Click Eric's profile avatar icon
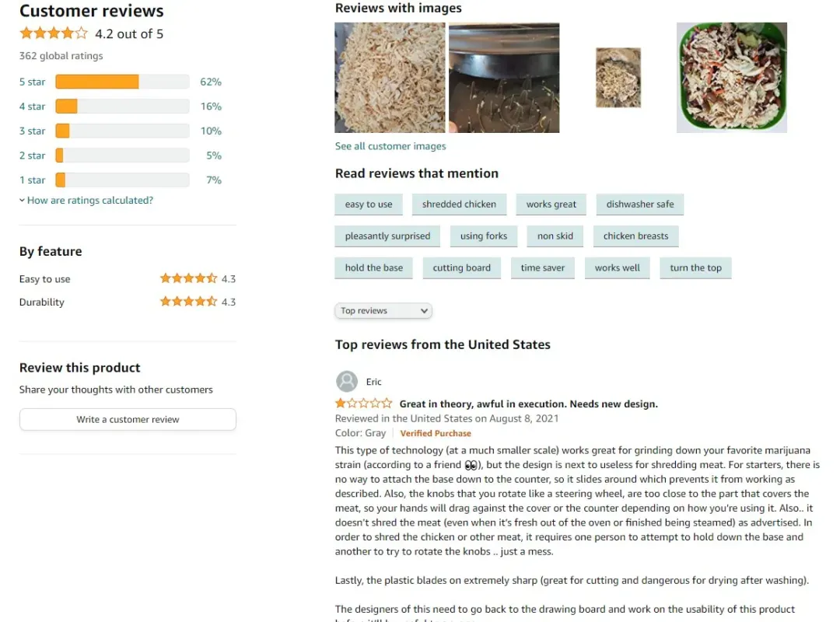The height and width of the screenshot is (622, 840). click(x=347, y=382)
